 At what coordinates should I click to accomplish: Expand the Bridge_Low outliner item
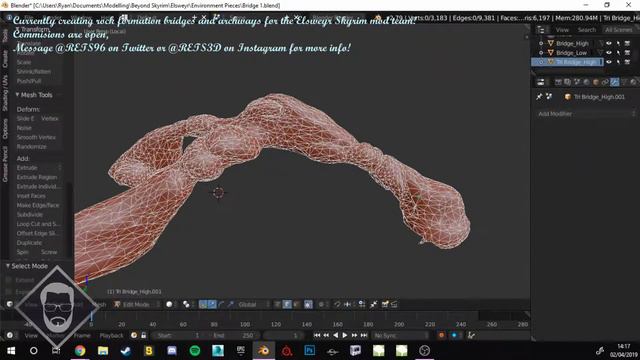(x=541, y=53)
